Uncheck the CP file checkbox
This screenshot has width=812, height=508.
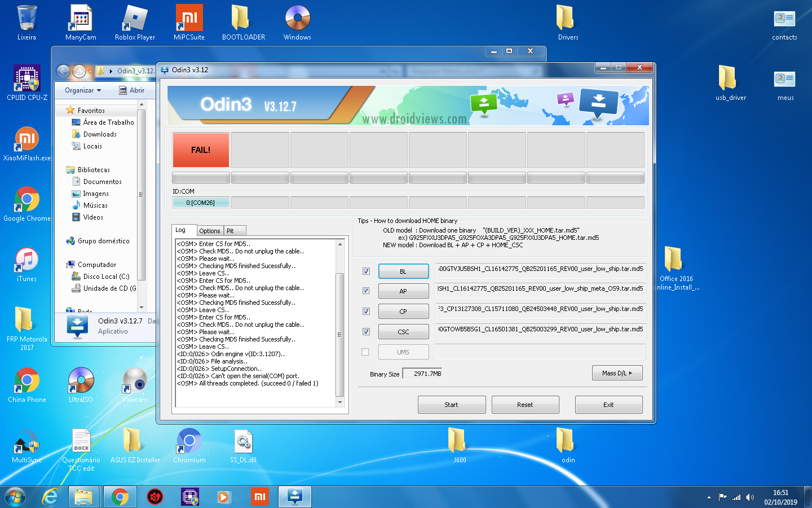(x=366, y=312)
